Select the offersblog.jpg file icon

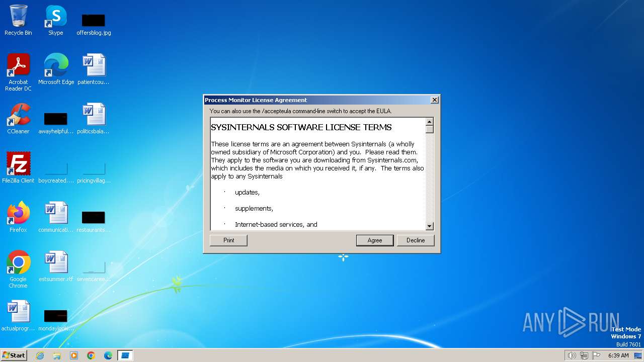coord(94,24)
